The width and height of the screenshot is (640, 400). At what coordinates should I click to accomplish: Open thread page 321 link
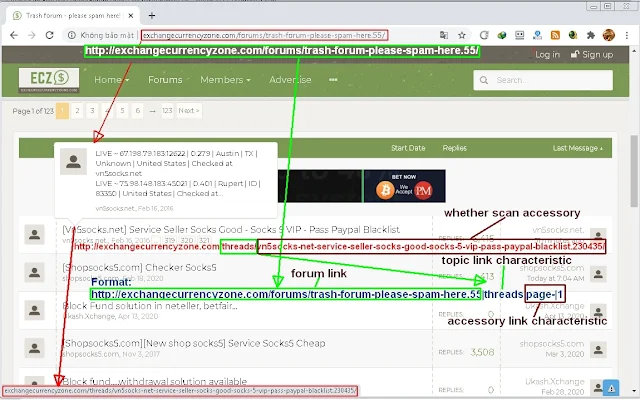pos(204,240)
